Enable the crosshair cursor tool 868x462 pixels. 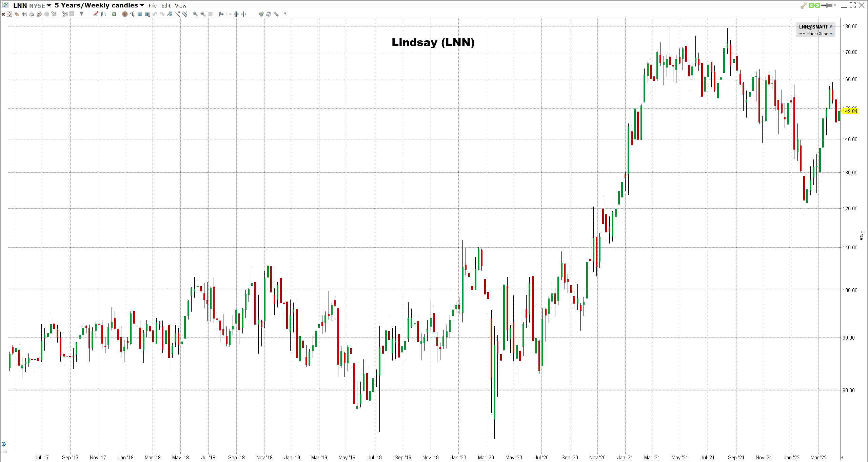coord(125,14)
